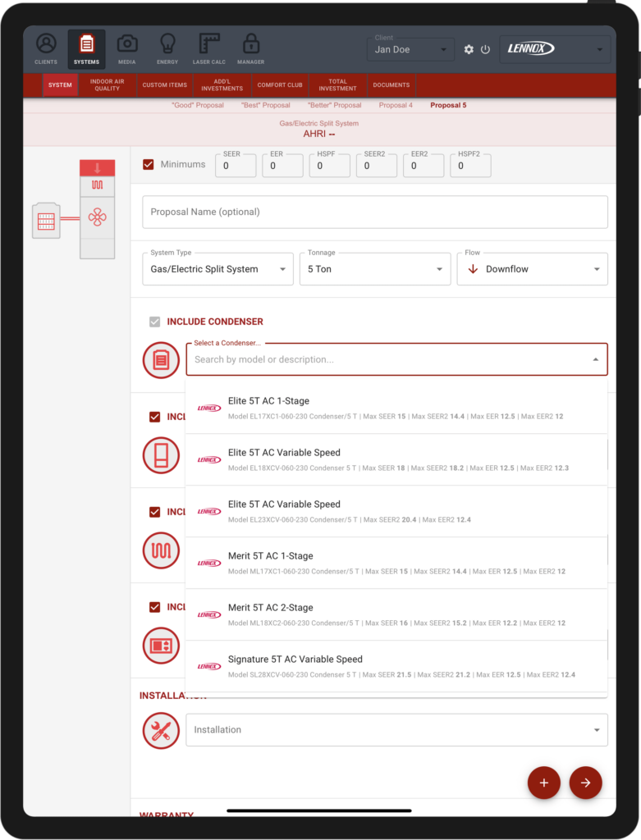Click the EER minimum field
641x840 pixels.
pyautogui.click(x=282, y=166)
